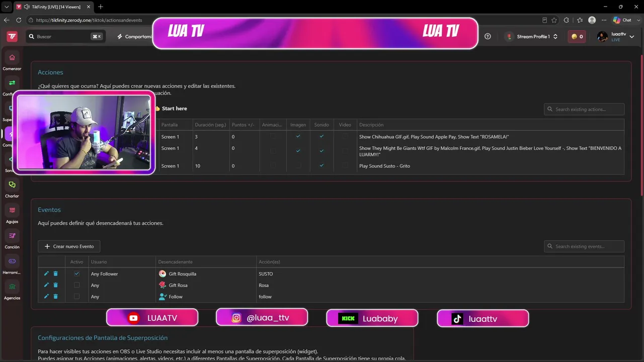Open the Comportamiento menu in the header
The height and width of the screenshot is (362, 644).
click(x=134, y=37)
